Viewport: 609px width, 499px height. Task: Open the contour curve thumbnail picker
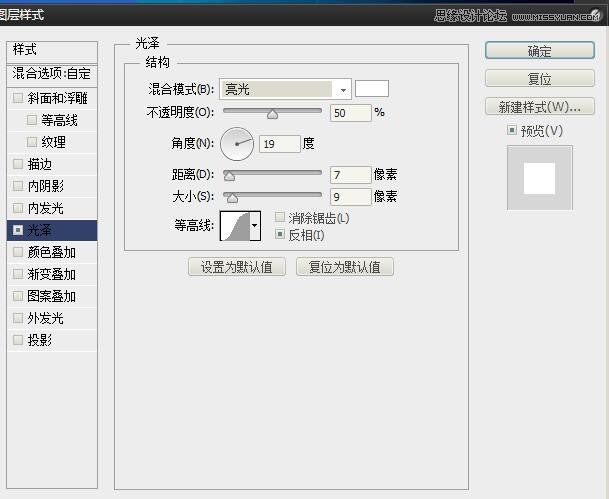click(x=233, y=226)
